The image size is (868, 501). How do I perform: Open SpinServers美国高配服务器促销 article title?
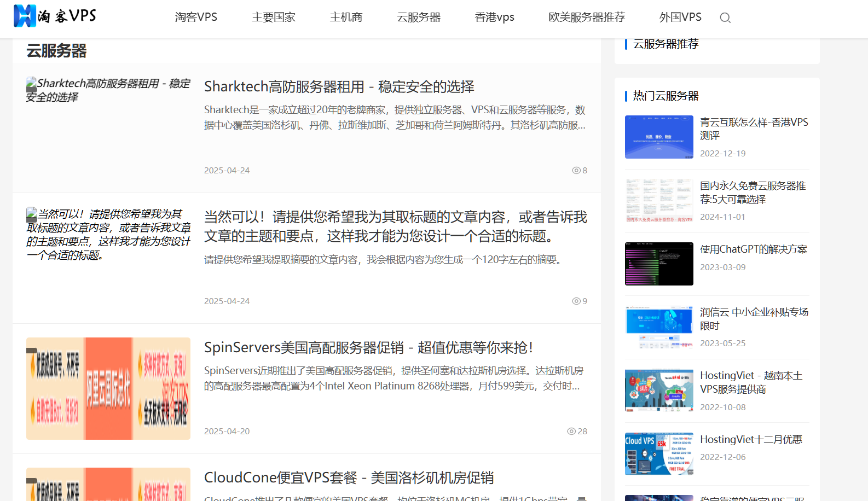[368, 347]
